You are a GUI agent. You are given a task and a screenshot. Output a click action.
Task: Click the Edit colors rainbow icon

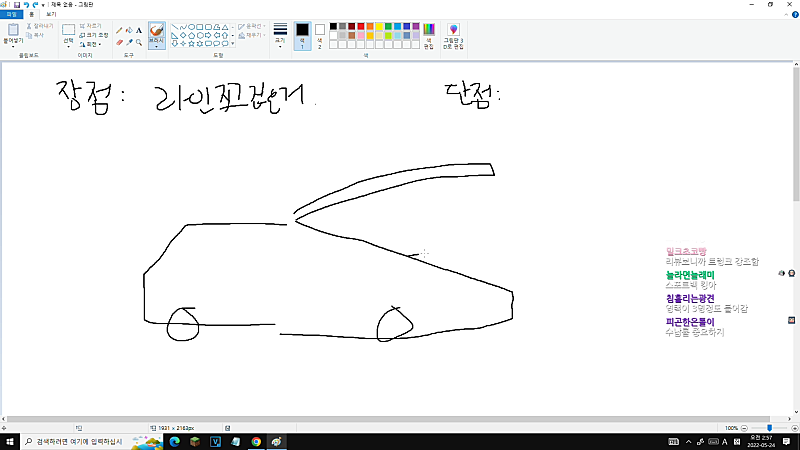(429, 36)
